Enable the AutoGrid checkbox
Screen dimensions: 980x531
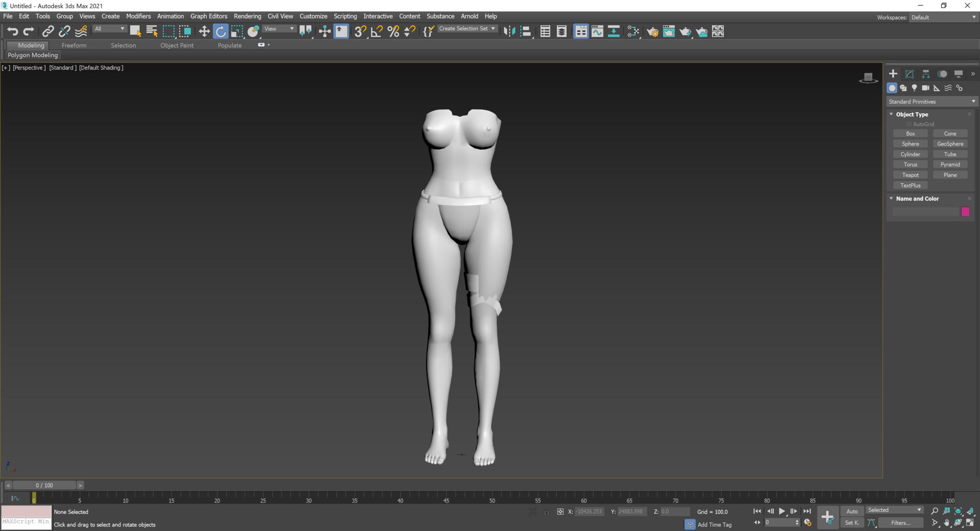[909, 124]
